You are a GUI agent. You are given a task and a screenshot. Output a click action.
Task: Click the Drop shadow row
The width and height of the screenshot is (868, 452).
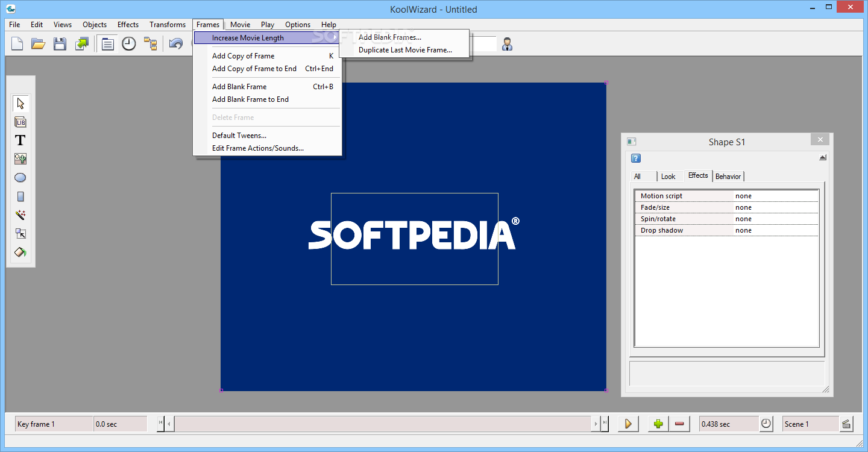pos(727,230)
